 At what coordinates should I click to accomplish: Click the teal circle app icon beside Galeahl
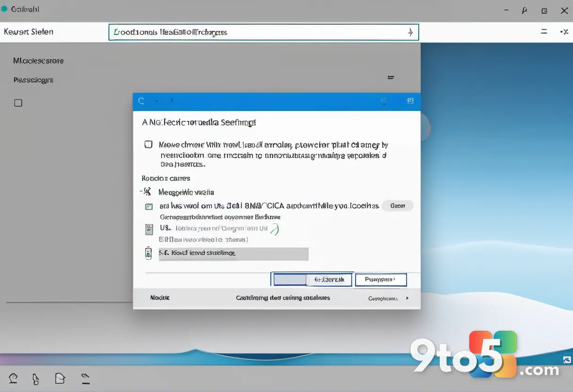coord(4,8)
